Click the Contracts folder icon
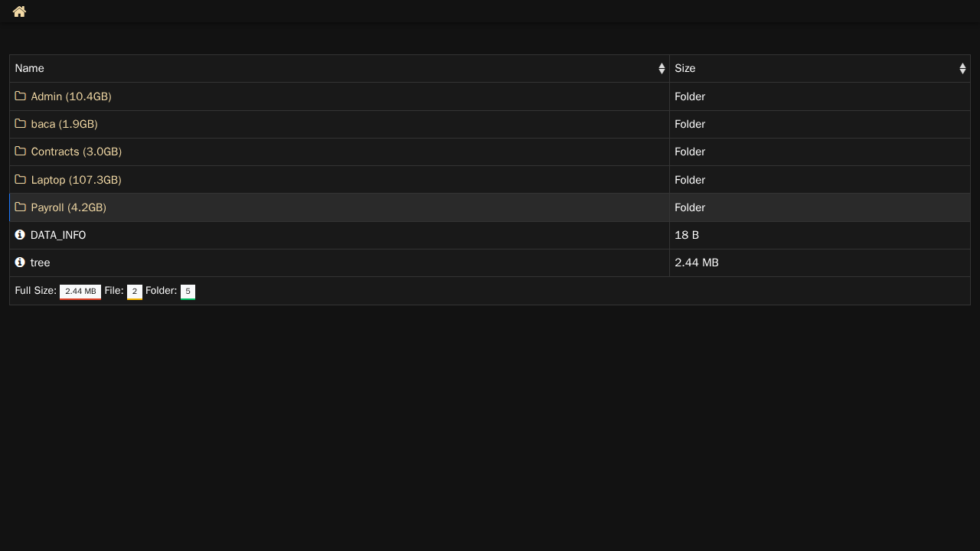This screenshot has height=551, width=980. tap(21, 152)
